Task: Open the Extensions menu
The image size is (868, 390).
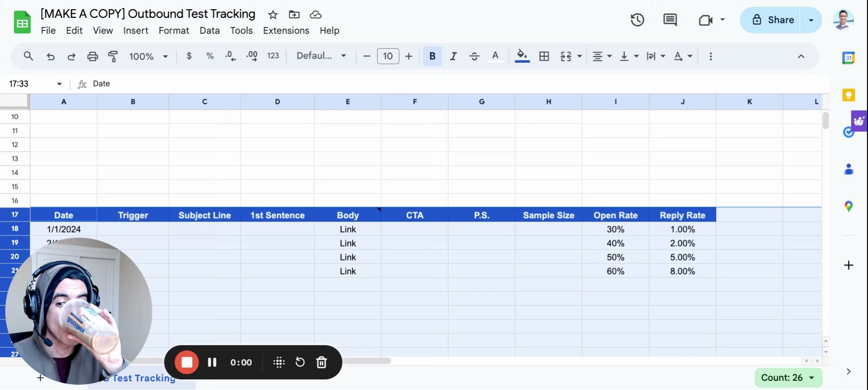Action: 286,30
